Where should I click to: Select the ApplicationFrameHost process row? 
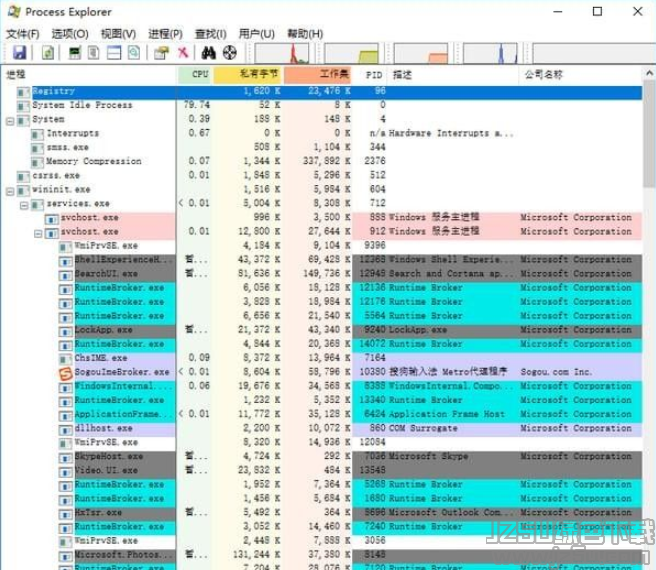351,414
